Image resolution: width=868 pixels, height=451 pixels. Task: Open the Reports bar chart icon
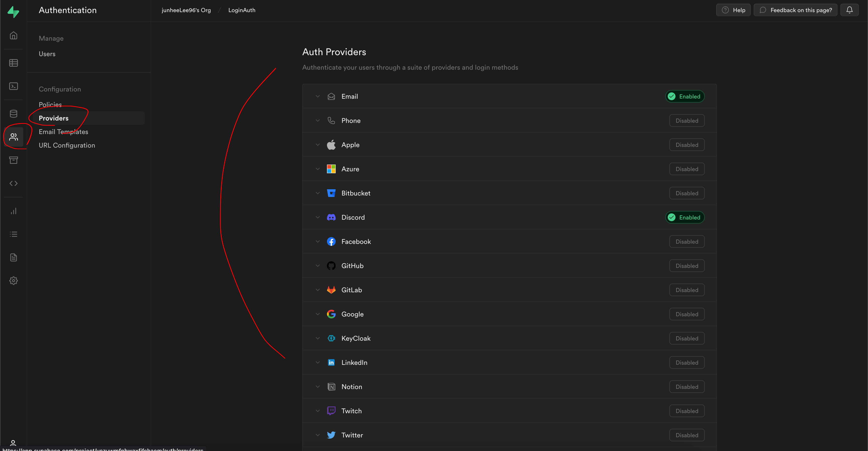[14, 211]
